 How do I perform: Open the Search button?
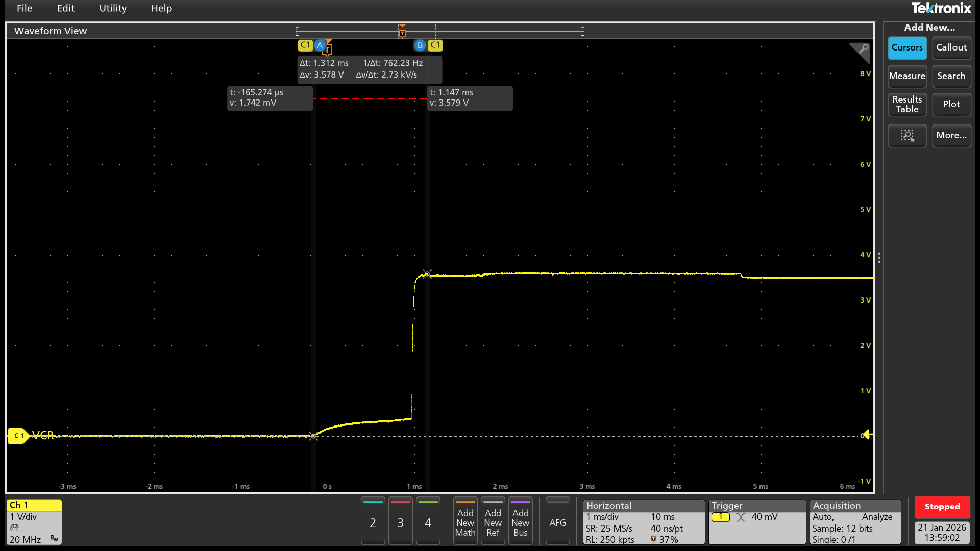pos(951,76)
